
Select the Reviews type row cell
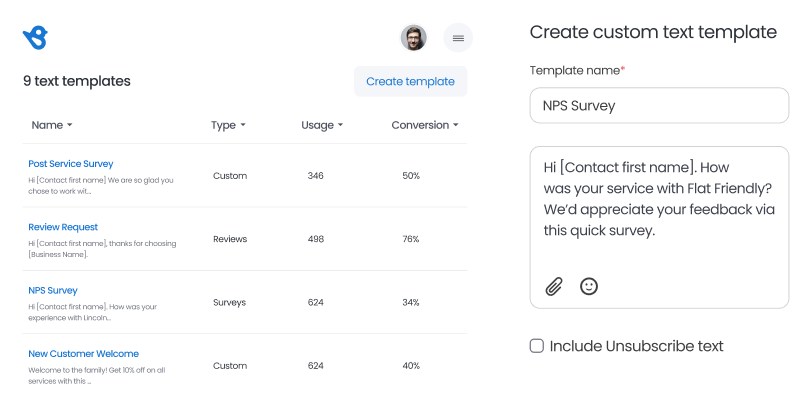tap(230, 239)
